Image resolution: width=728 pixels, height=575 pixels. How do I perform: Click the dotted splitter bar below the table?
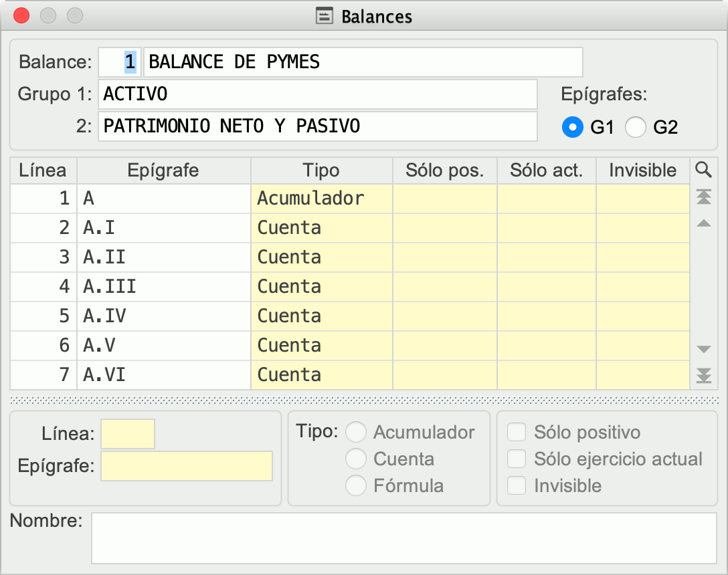tap(364, 400)
